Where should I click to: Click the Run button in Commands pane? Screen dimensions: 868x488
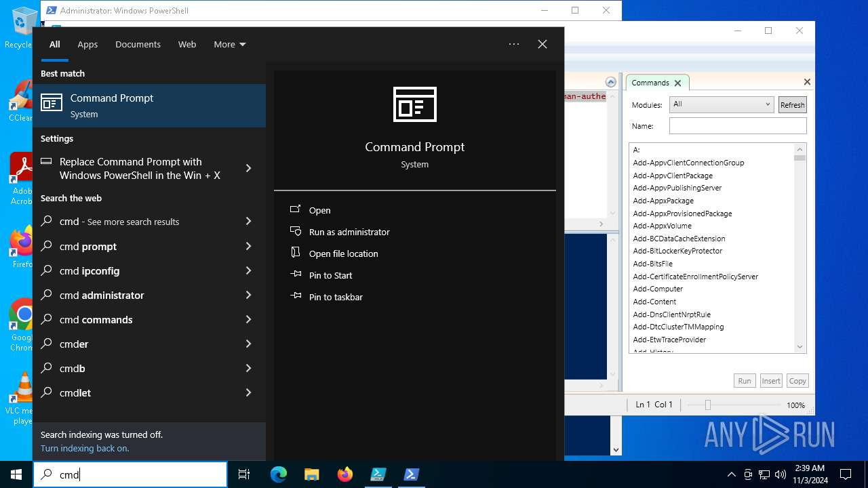745,381
